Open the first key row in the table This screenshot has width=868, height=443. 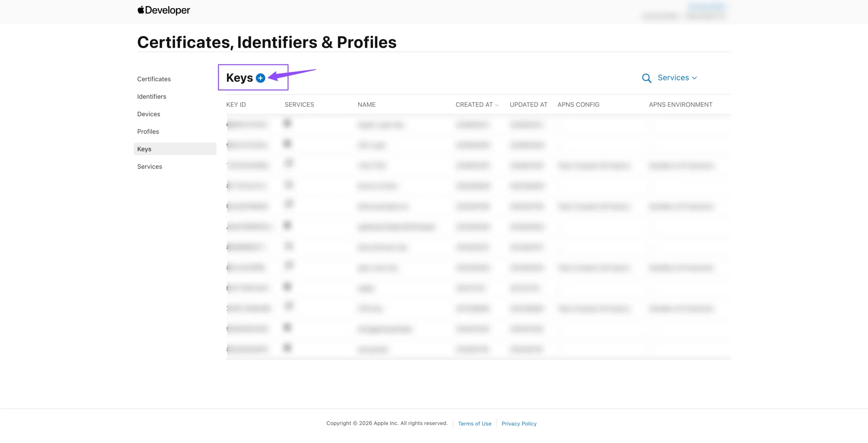coord(478,125)
